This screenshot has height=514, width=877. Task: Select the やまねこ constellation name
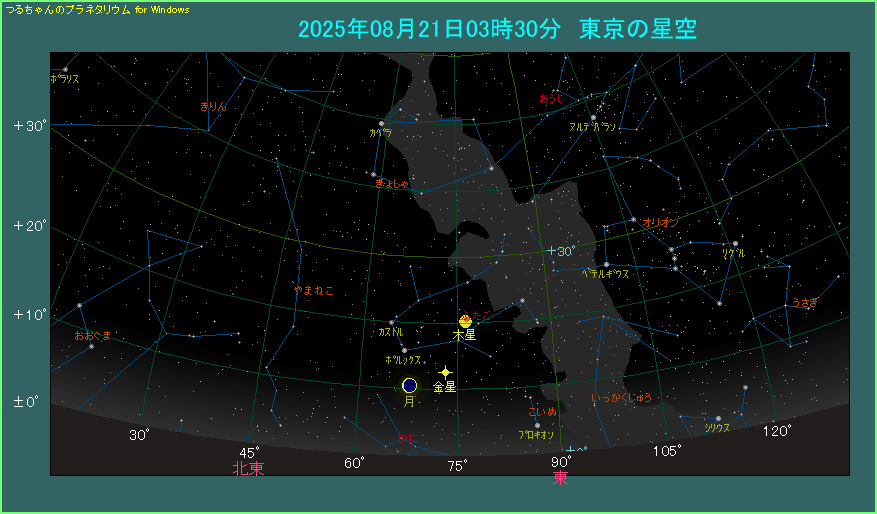click(x=312, y=290)
